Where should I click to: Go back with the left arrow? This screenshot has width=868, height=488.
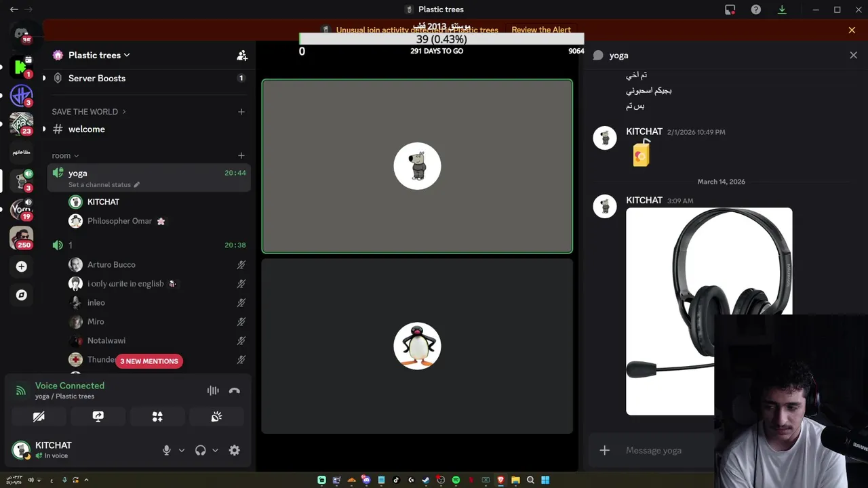pos(14,9)
